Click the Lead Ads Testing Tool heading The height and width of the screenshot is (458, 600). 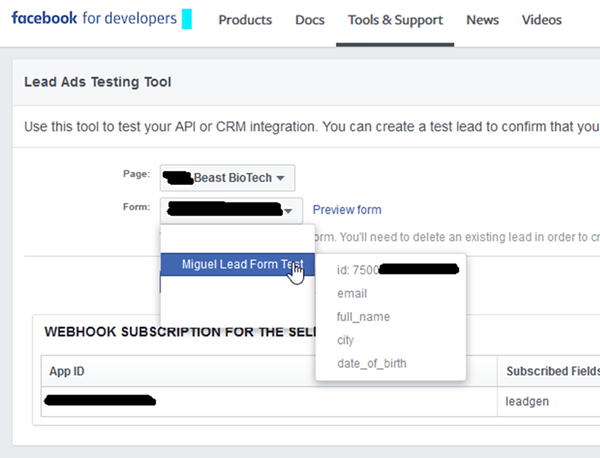[x=97, y=82]
